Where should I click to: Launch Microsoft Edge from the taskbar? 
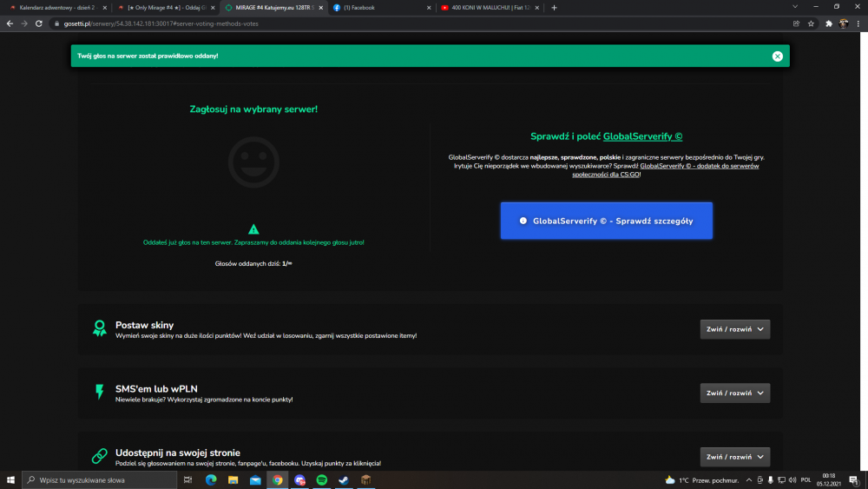[211, 480]
